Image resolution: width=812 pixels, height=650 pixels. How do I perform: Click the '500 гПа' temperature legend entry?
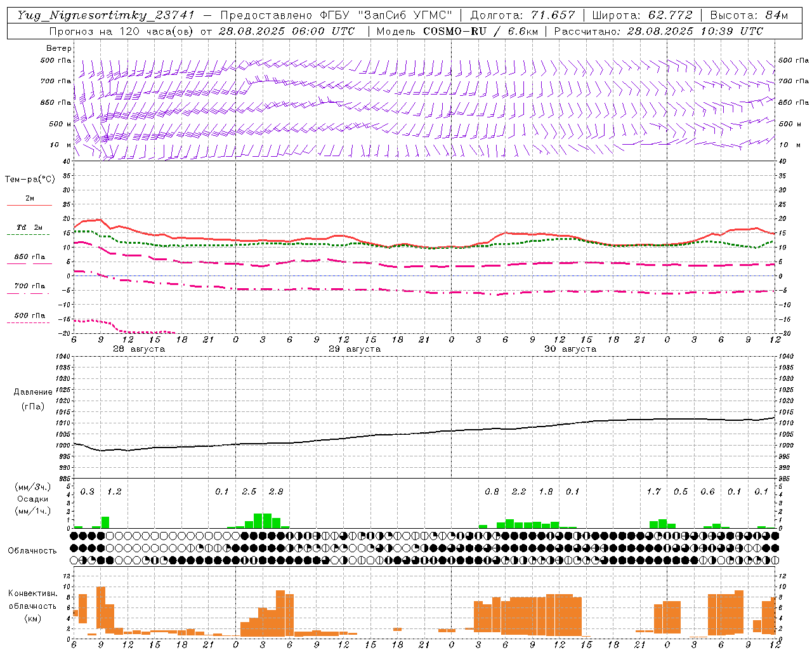pos(30,315)
